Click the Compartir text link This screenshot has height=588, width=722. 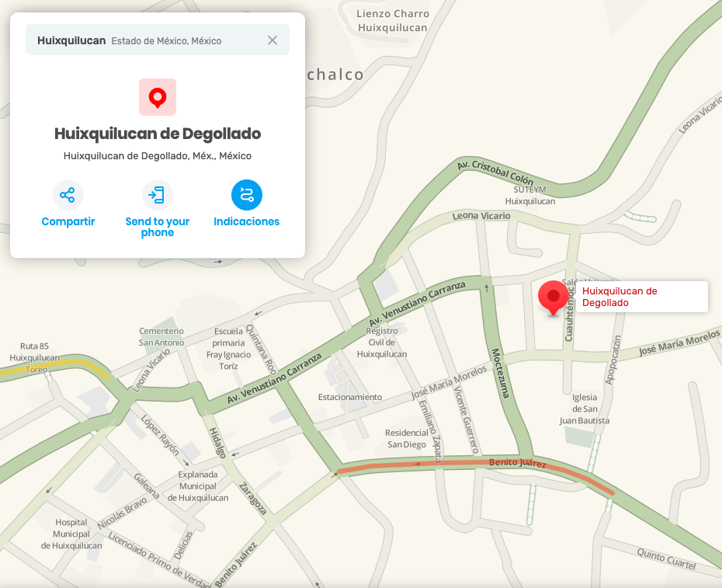click(x=68, y=221)
